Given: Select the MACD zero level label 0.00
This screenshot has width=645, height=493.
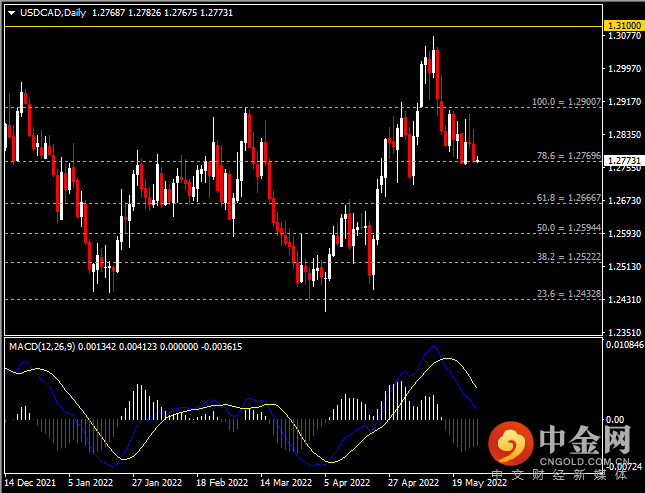Looking at the screenshot, I should click(x=615, y=420).
